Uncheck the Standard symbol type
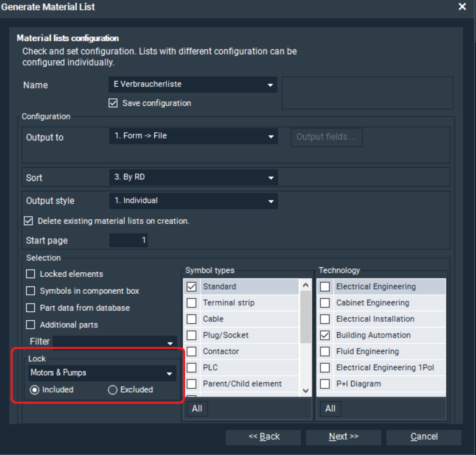This screenshot has height=455, width=476. click(192, 287)
